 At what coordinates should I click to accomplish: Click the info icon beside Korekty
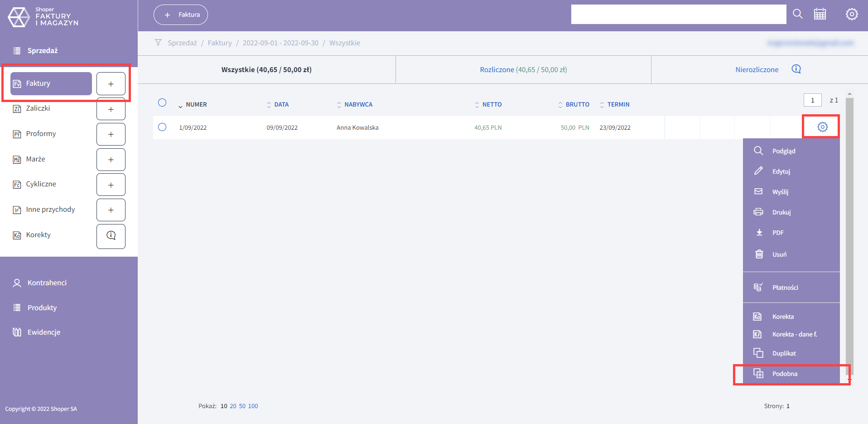tap(111, 236)
